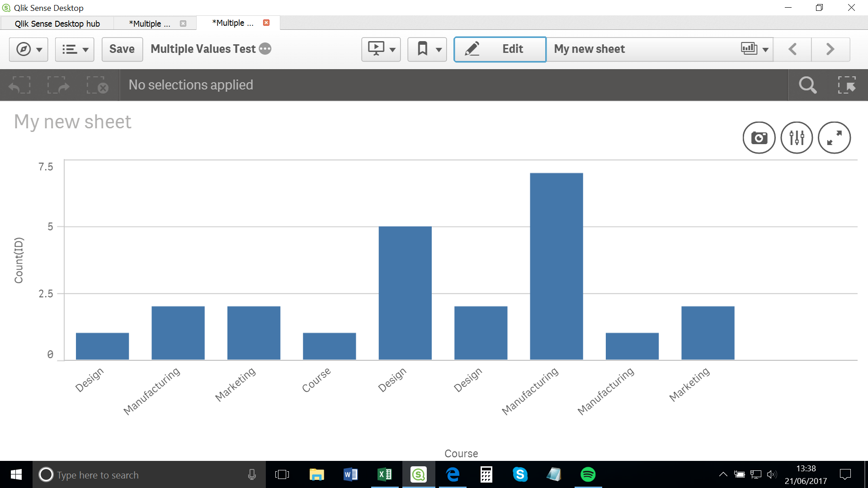Open the storytelling presentation menu
The height and width of the screenshot is (488, 868).
(381, 49)
